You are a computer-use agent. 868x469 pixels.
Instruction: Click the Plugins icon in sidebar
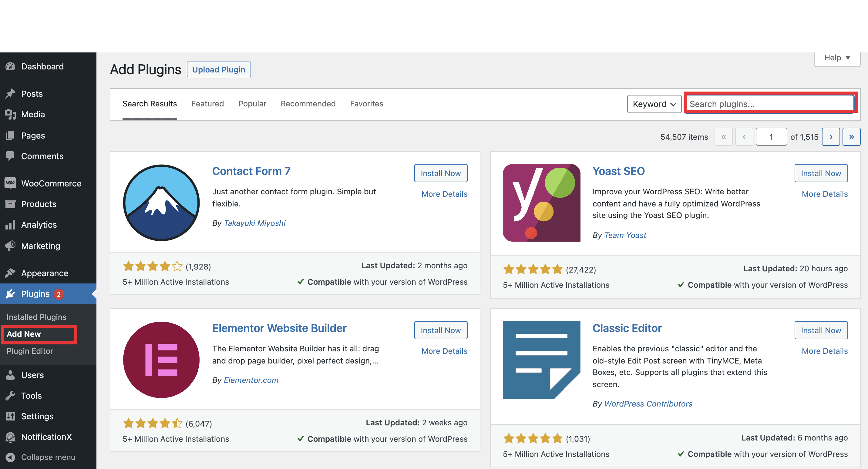(x=11, y=295)
